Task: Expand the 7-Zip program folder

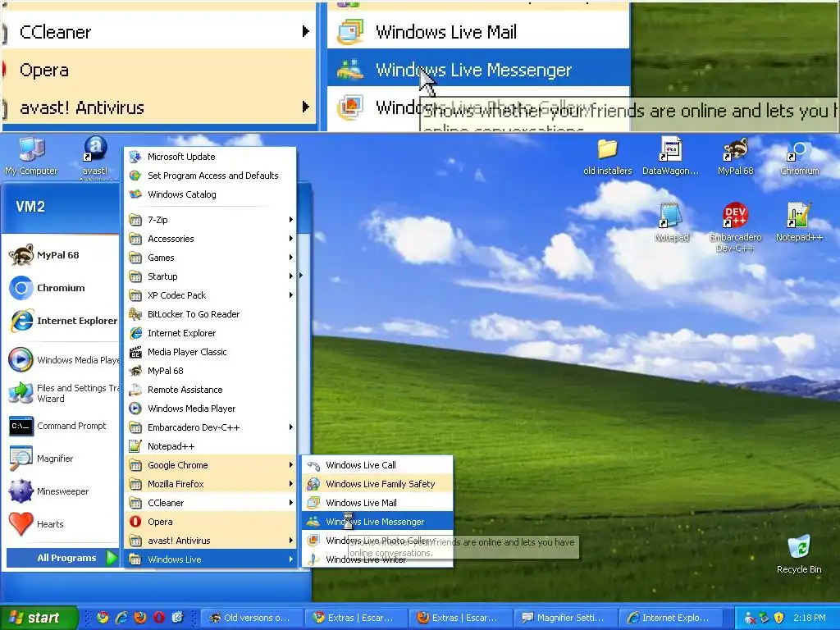Action: [211, 220]
